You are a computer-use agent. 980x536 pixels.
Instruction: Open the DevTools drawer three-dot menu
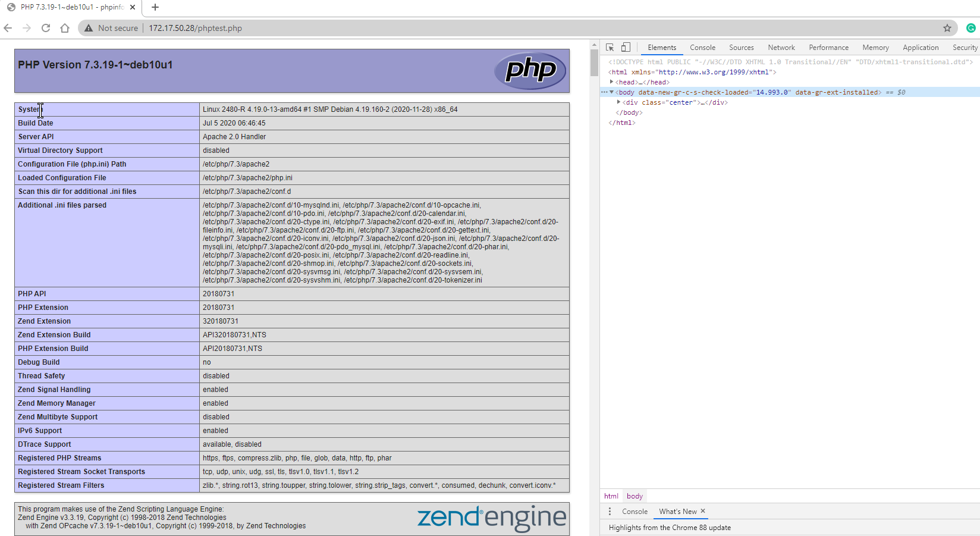point(610,512)
